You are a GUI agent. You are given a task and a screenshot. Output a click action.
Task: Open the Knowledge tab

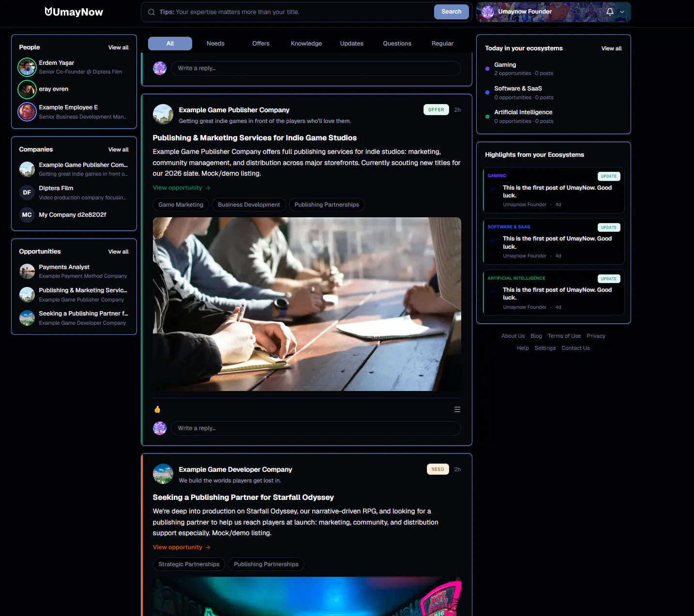(306, 44)
